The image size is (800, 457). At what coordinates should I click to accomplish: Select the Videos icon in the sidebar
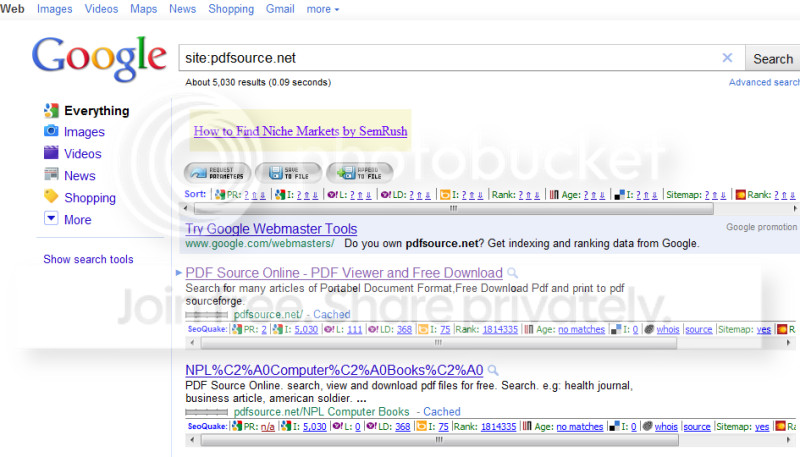tap(51, 153)
